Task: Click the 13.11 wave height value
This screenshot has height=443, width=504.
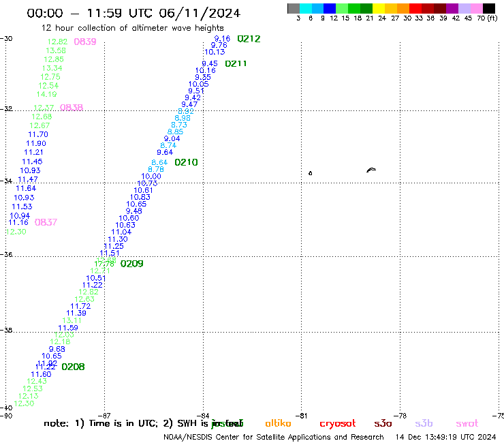Action: coord(72,320)
